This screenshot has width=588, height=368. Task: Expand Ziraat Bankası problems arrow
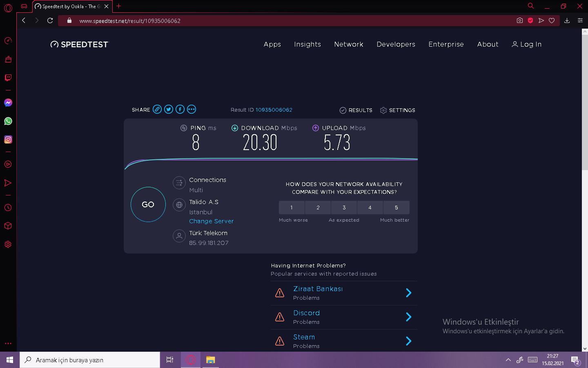coord(408,293)
